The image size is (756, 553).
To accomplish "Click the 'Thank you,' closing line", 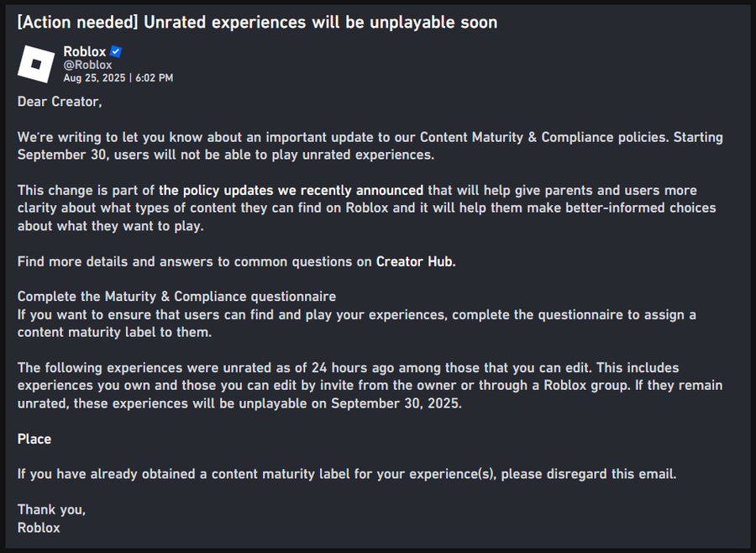I will (51, 509).
